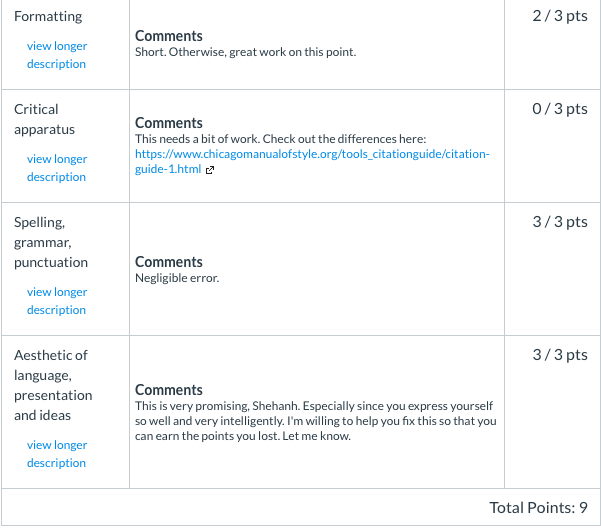Click the 0 / 3 pts score

[x=560, y=109]
